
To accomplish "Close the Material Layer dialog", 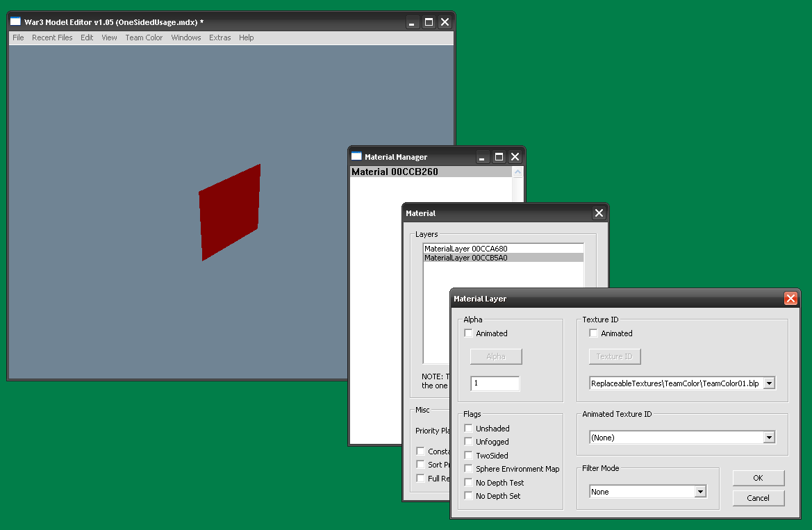I will [x=790, y=299].
